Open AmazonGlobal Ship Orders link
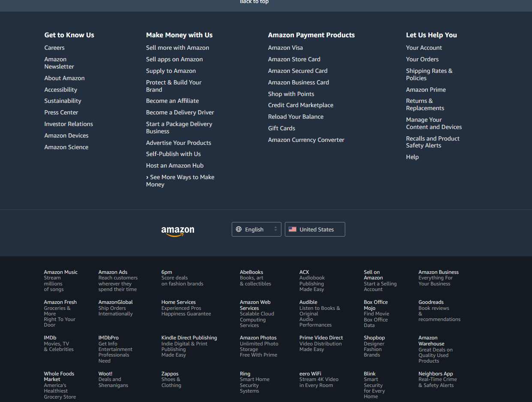Viewport: 532px width, 402px height. tap(116, 308)
